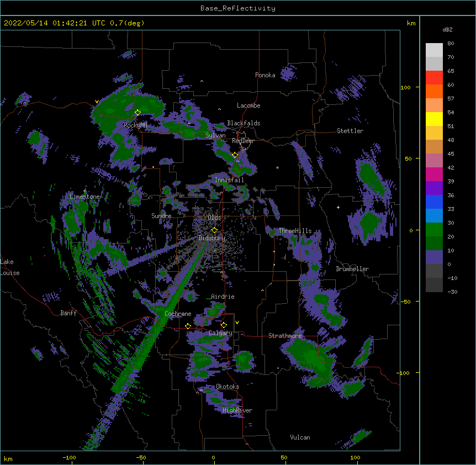
Task: Click the Innisfail city label
Action: pyautogui.click(x=229, y=180)
